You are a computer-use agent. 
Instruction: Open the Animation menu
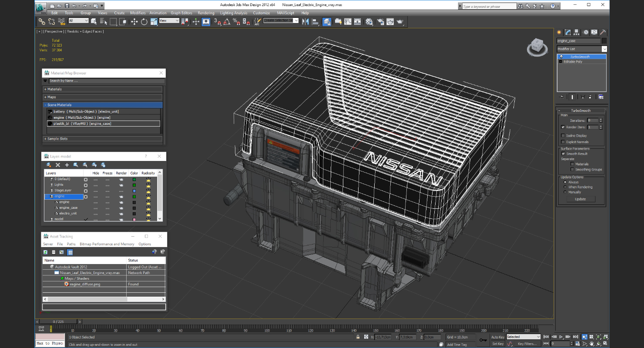coord(158,13)
